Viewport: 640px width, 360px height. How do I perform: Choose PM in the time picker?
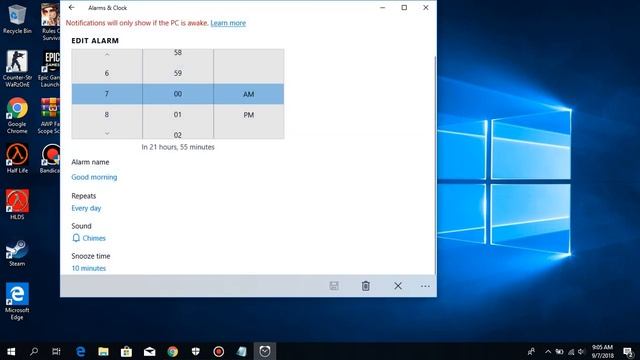(x=249, y=115)
